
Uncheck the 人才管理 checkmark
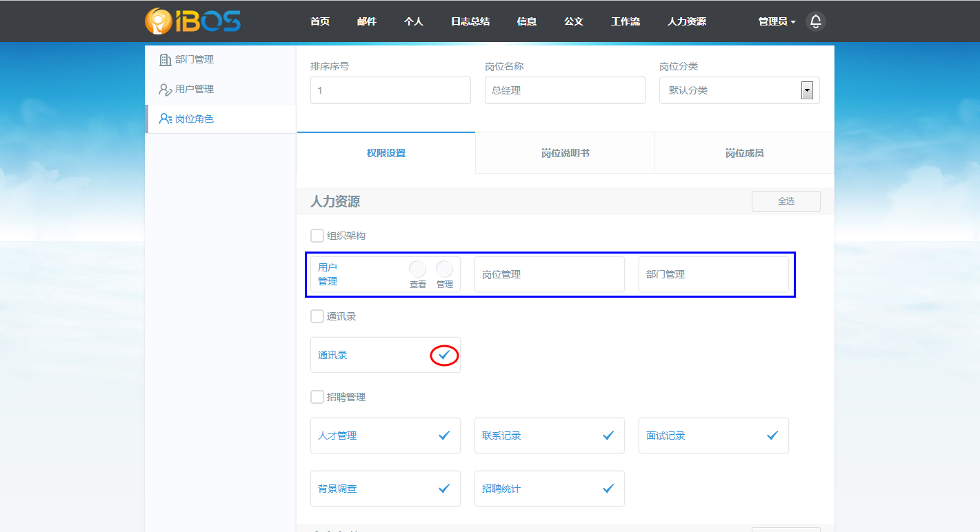[444, 436]
